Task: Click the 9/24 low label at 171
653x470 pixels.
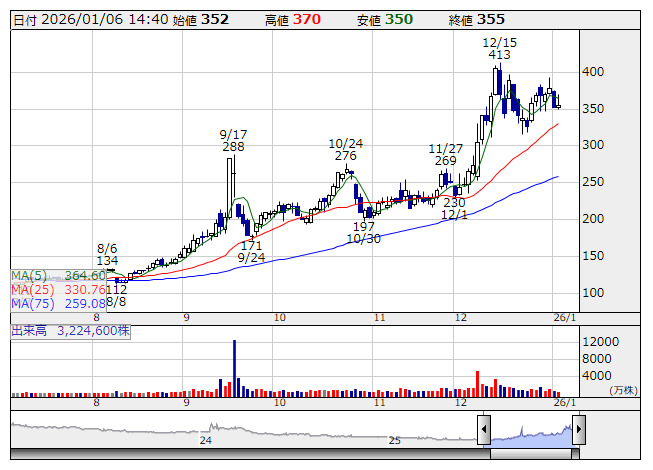Action: 251,251
